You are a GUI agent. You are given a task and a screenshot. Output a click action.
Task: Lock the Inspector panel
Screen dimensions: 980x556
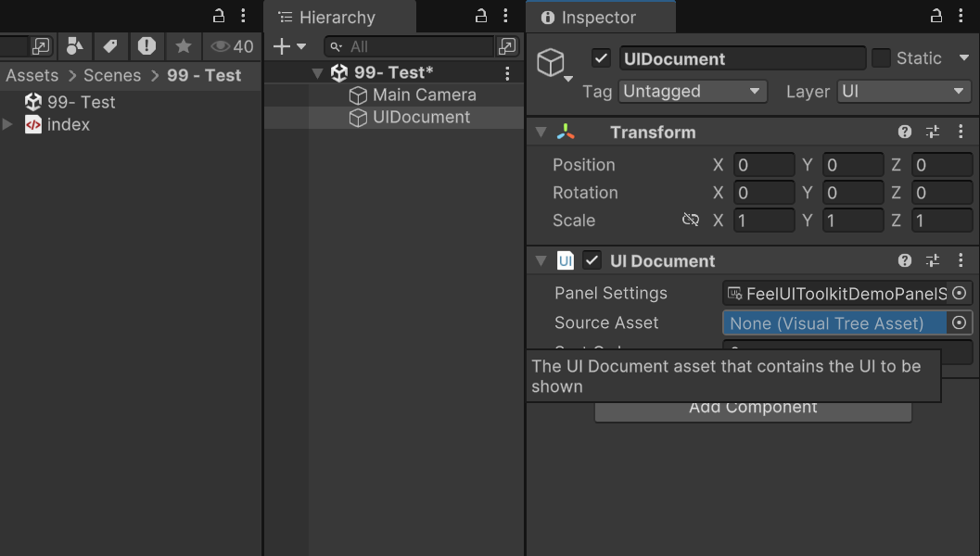point(935,17)
